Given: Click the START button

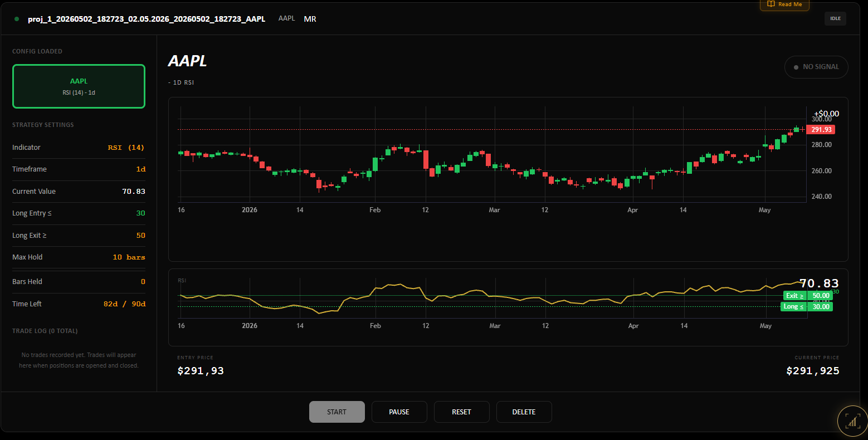Looking at the screenshot, I should 337,412.
